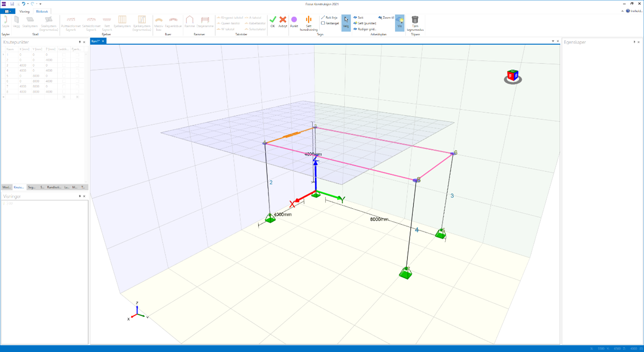The height and width of the screenshot is (352, 644).
Task: Click Sett in Arbeidsplan group
Action: (x=358, y=17)
